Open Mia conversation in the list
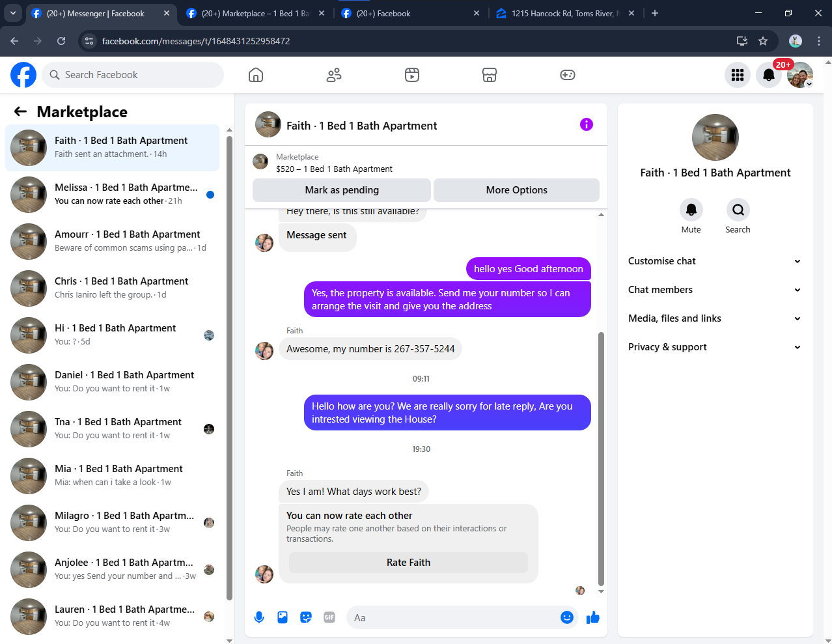This screenshot has height=644, width=832. coord(112,476)
